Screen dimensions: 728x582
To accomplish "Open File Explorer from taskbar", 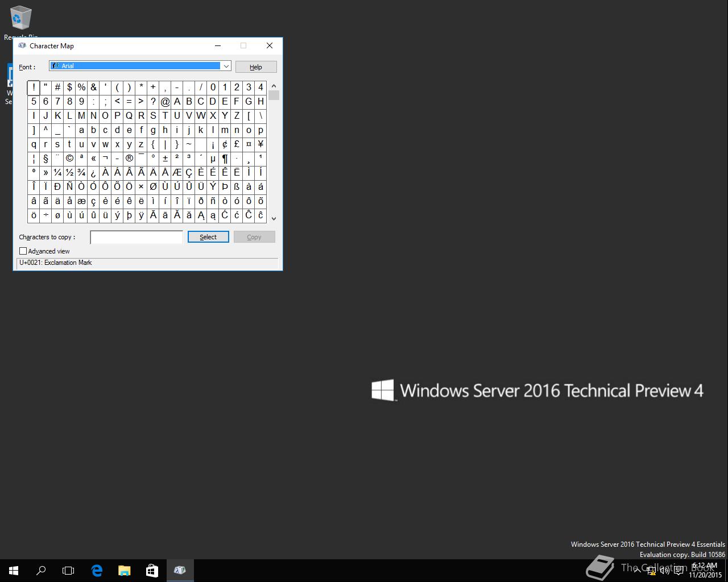I will pyautogui.click(x=124, y=571).
